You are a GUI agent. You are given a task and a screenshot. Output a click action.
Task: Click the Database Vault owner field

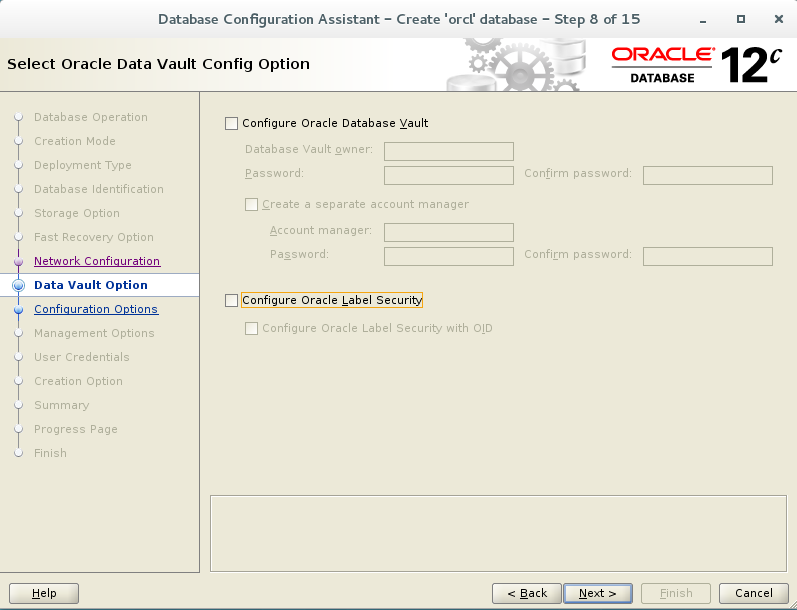point(449,151)
